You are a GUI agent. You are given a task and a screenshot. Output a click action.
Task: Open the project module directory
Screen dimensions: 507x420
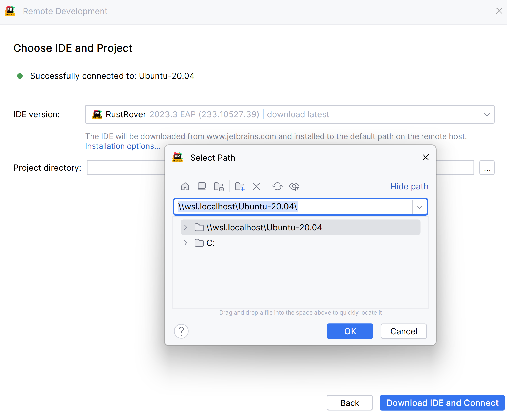218,187
